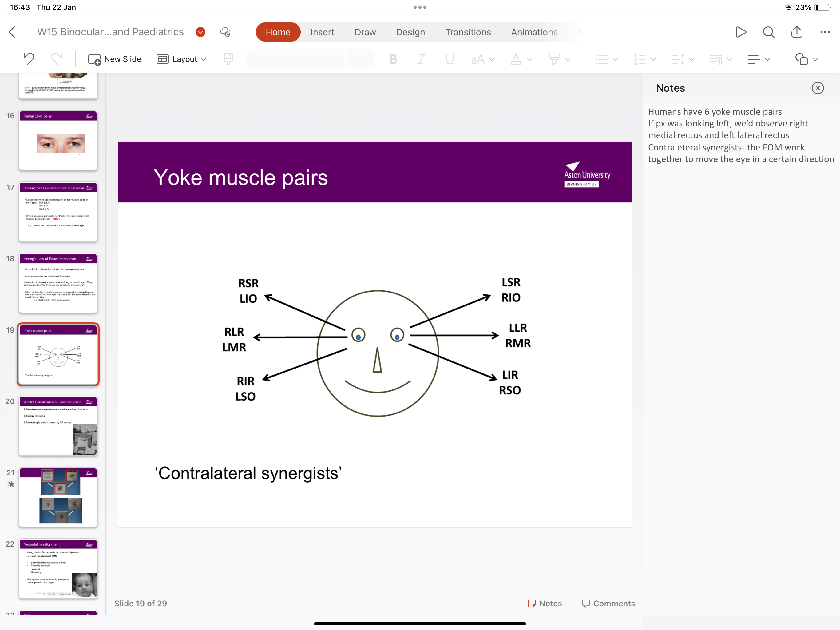Open the Transitions tab
The height and width of the screenshot is (630, 840).
tap(468, 32)
